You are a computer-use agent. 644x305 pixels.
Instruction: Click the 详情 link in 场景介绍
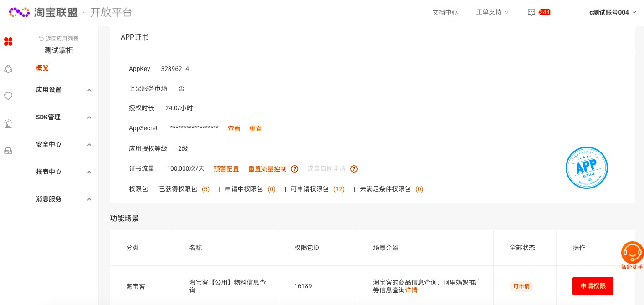click(x=411, y=290)
